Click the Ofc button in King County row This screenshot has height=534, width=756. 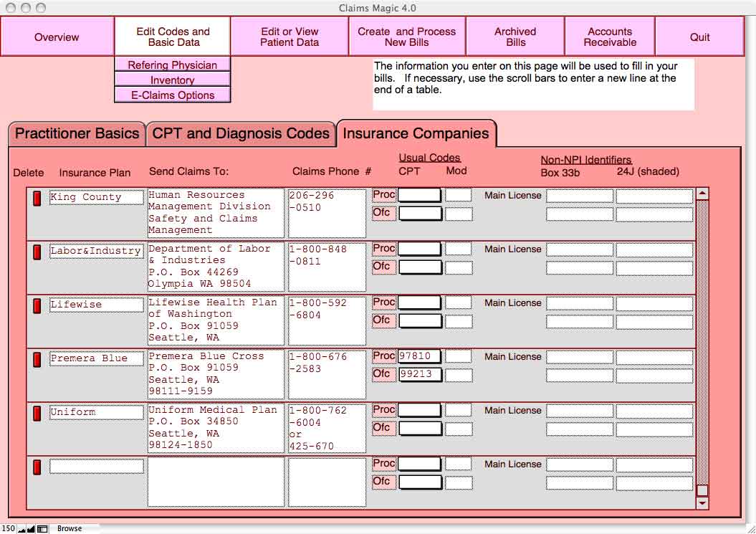pos(384,213)
